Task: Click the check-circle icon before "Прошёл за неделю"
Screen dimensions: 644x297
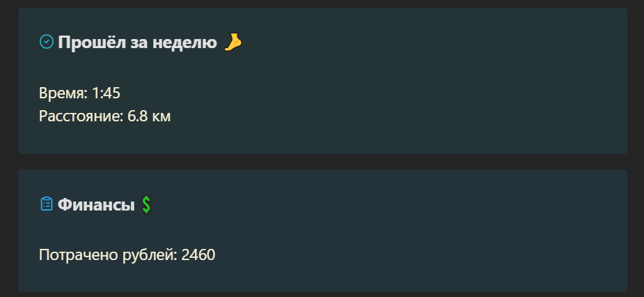Action: coord(47,42)
